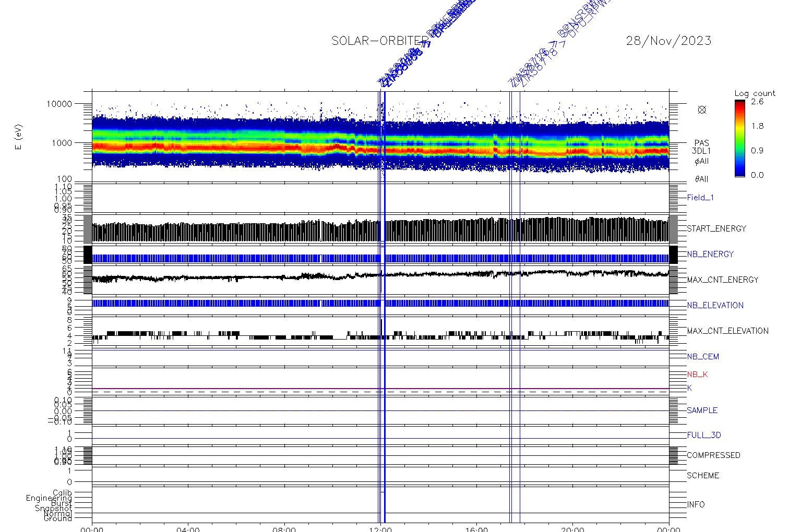Click the INFO panel label
This screenshot has width=789, height=532.
tap(696, 504)
